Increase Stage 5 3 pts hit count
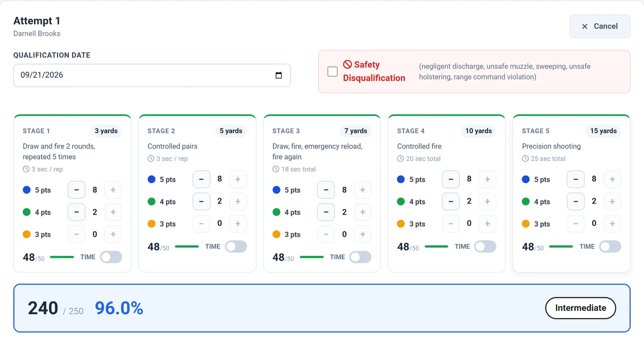Viewport: 644px width, 343px height. pos(612,224)
